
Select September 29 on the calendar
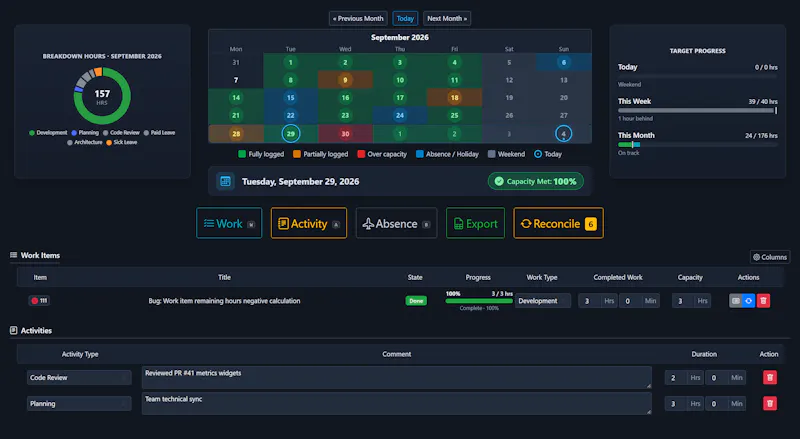click(x=291, y=134)
